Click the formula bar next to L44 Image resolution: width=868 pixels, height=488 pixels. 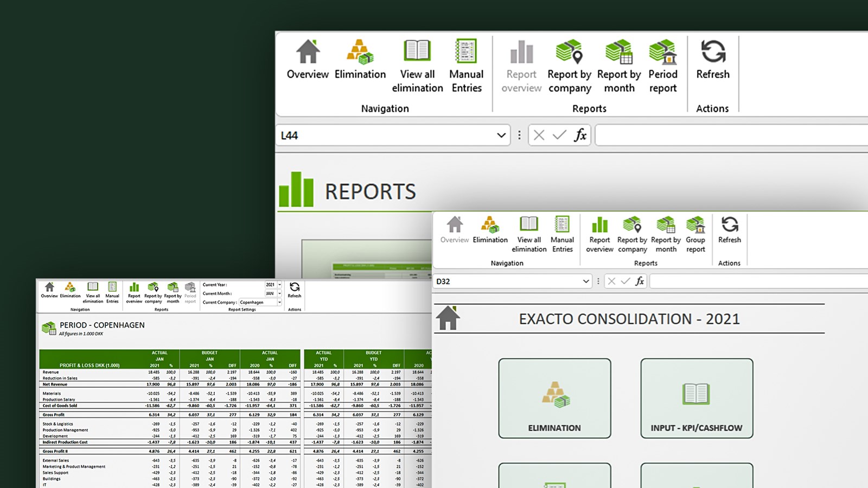(731, 135)
